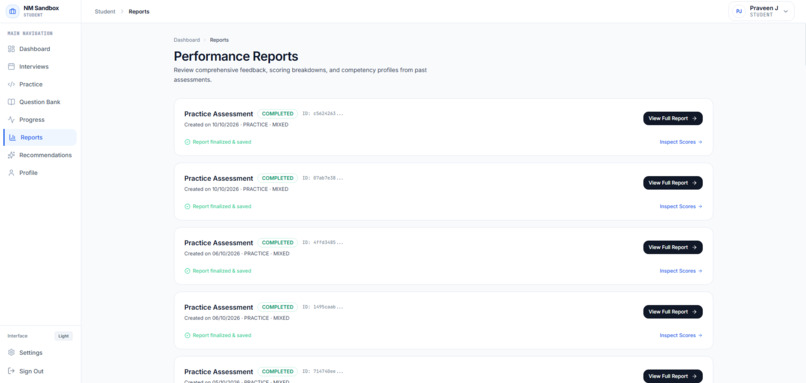
Task: Toggle the Light interface theme switch
Action: [x=64, y=336]
